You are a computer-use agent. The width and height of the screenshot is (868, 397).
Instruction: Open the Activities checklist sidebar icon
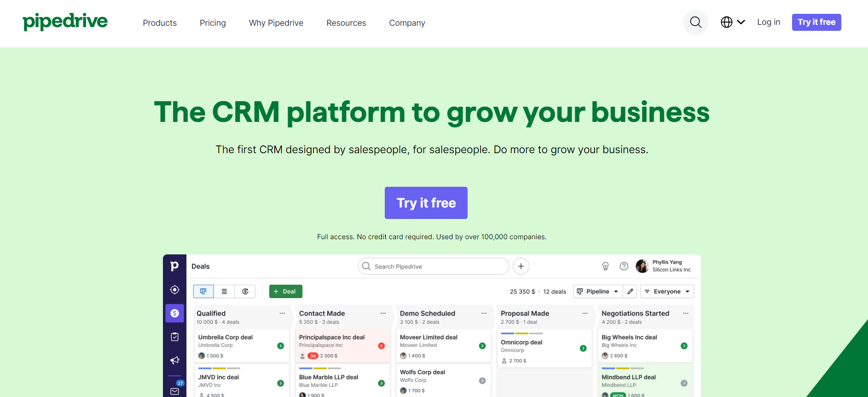(x=174, y=337)
